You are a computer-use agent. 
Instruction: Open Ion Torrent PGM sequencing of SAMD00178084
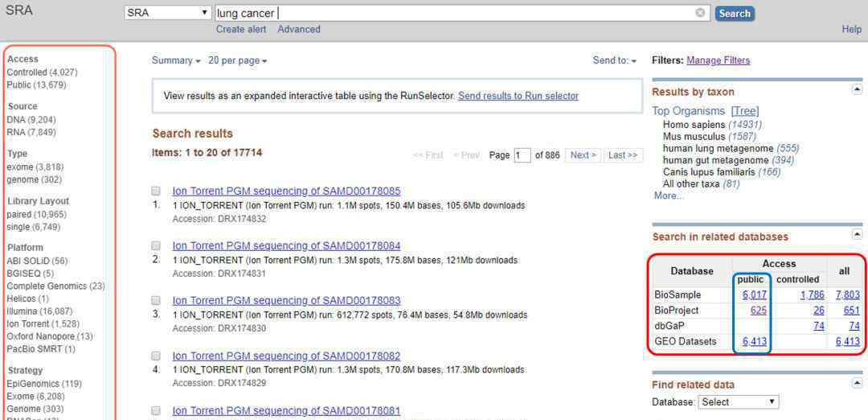pos(286,246)
